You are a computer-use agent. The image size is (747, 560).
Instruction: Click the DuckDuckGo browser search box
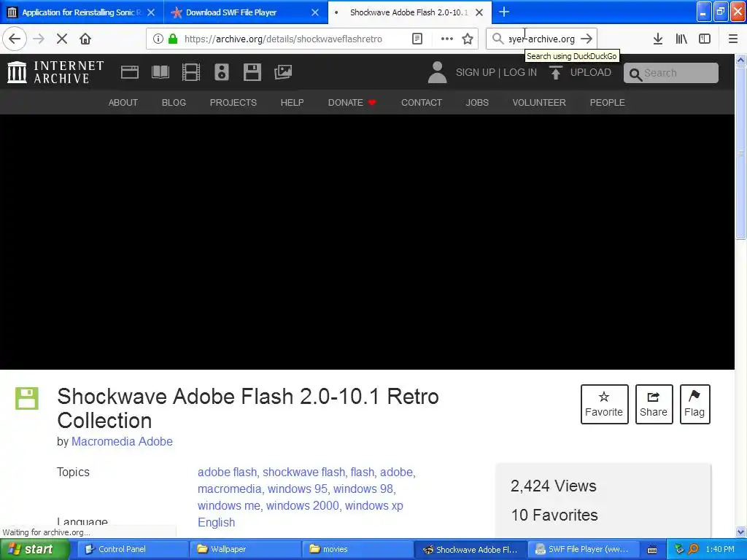pos(541,39)
